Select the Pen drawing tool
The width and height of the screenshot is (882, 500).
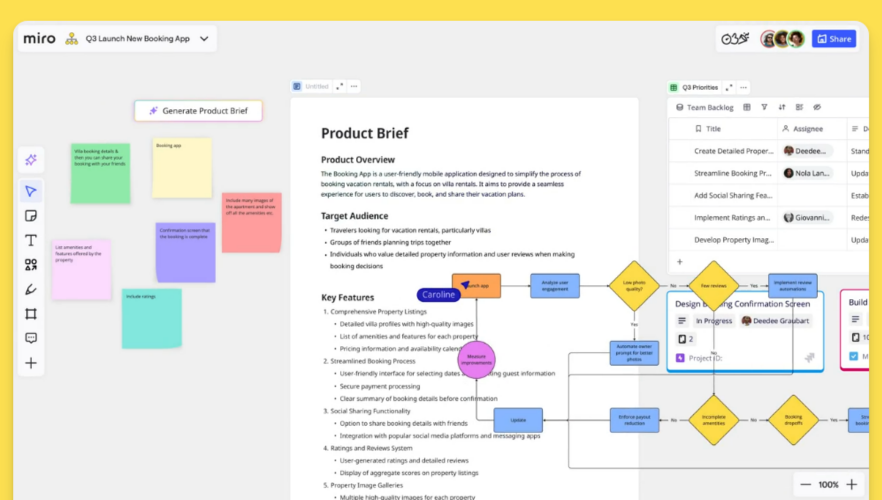click(31, 290)
